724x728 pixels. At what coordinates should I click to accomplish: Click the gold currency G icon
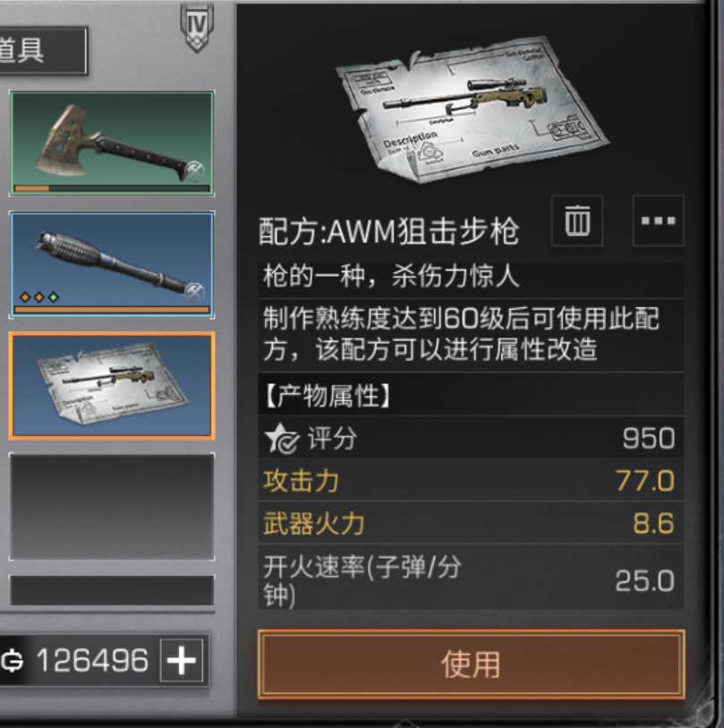[x=13, y=660]
